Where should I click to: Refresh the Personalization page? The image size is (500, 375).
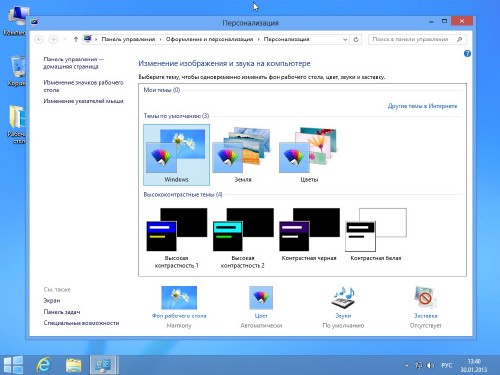(x=356, y=39)
